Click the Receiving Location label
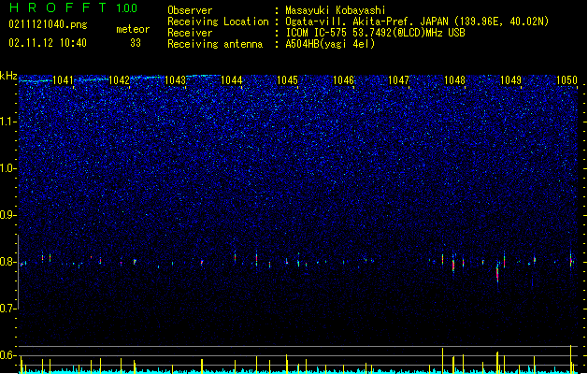 218,22
